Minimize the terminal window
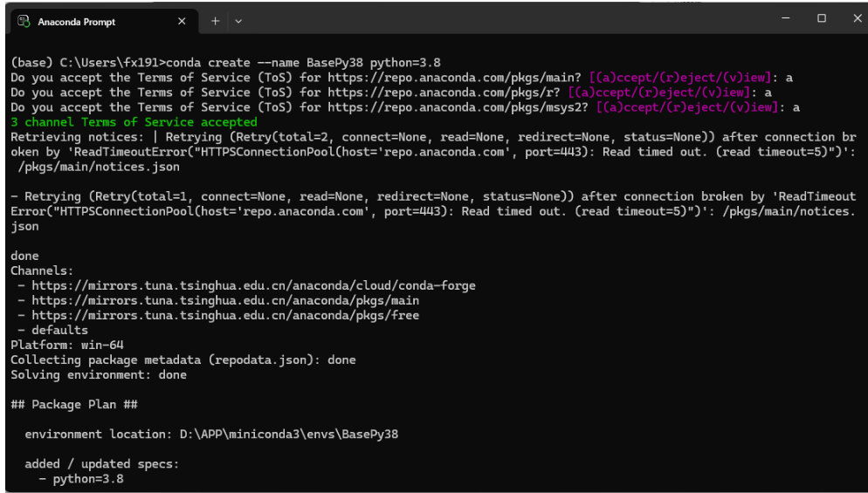Screen dimensions: 868x493 (x=786, y=18)
